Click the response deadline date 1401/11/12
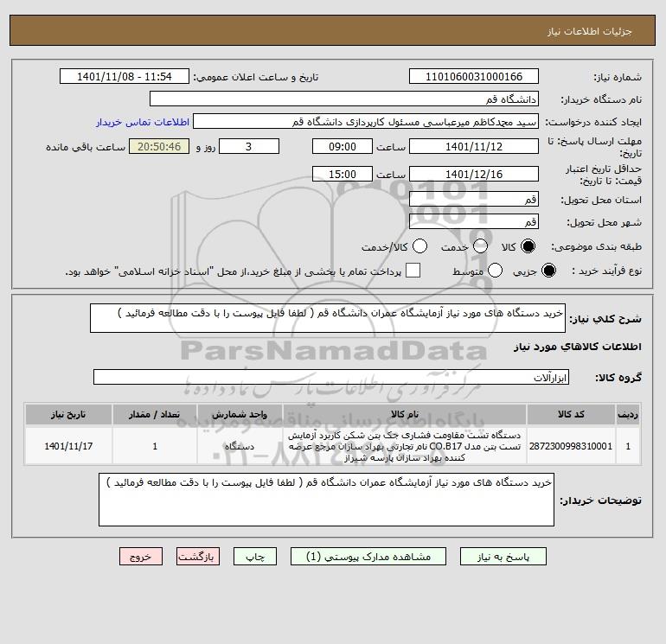Image resolution: width=666 pixels, height=644 pixels. click(474, 146)
